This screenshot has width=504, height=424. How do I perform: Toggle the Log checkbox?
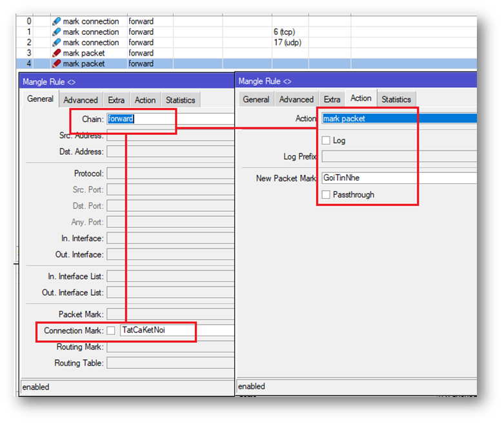(326, 141)
